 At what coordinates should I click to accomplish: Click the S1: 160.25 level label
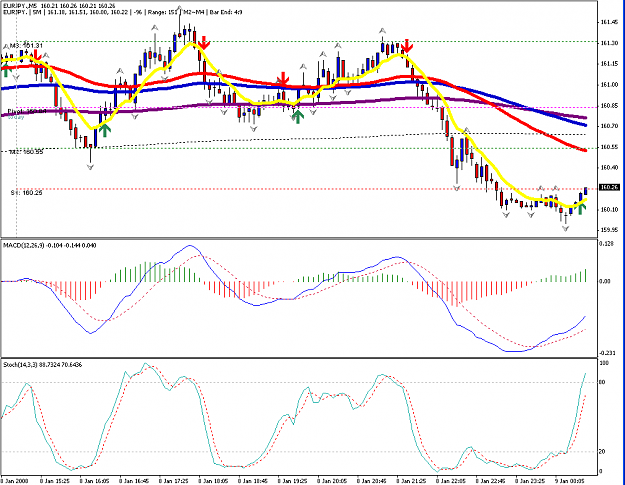[26, 192]
